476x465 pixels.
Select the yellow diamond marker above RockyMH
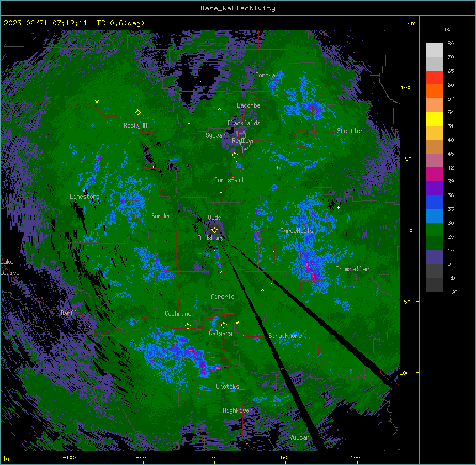pyautogui.click(x=137, y=112)
